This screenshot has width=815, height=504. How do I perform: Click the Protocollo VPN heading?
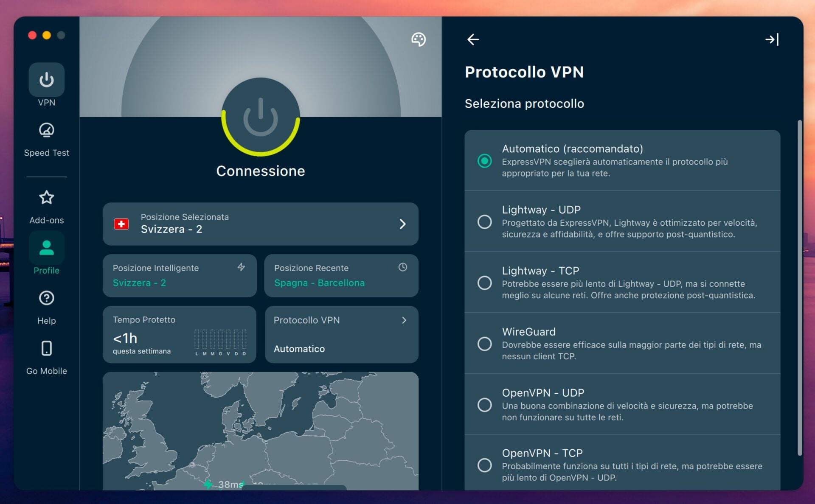coord(524,72)
